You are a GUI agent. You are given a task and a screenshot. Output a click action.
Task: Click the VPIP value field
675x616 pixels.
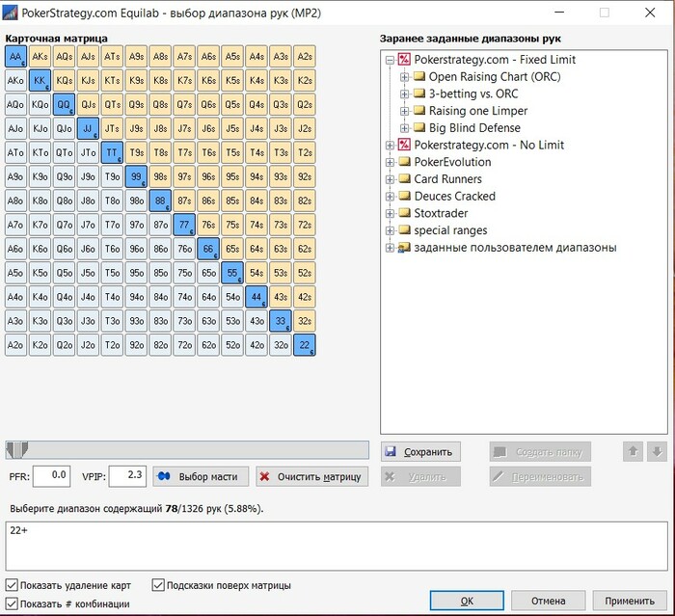[127, 476]
